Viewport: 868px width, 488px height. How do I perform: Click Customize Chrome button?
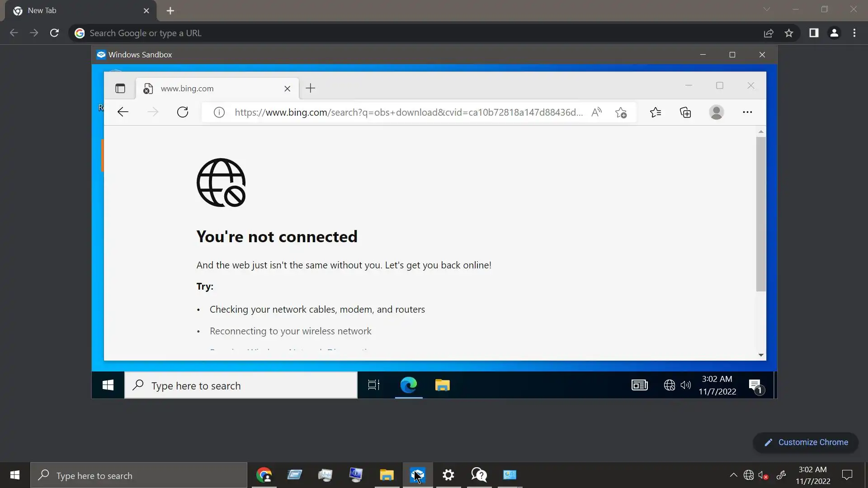coord(806,442)
